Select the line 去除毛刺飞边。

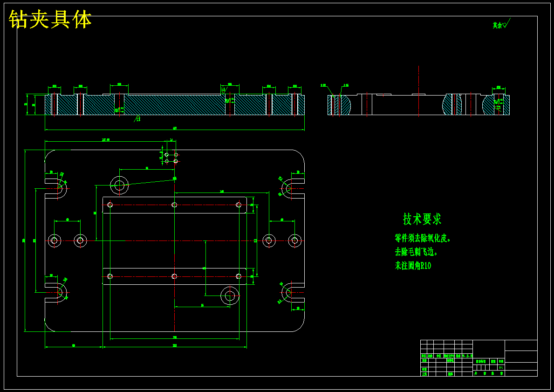coord(417,252)
